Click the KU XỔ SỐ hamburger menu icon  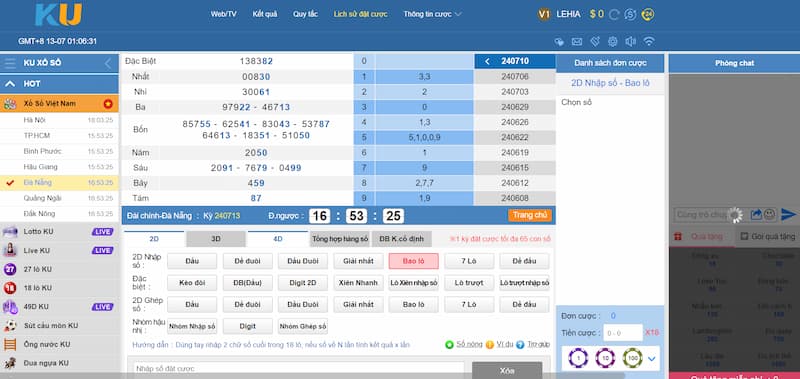tap(10, 63)
